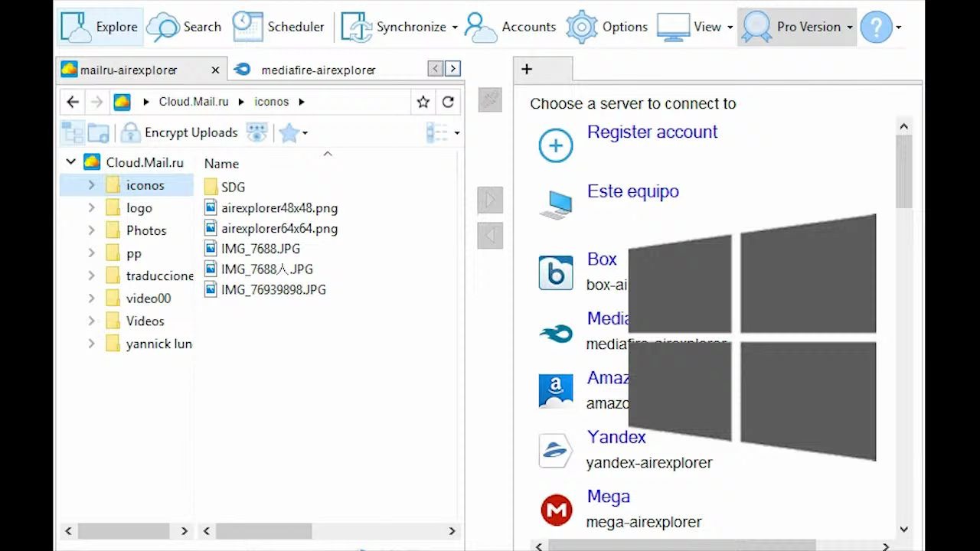Screen dimensions: 980x551
Task: Select the yannick folder in tree
Action: click(x=158, y=344)
